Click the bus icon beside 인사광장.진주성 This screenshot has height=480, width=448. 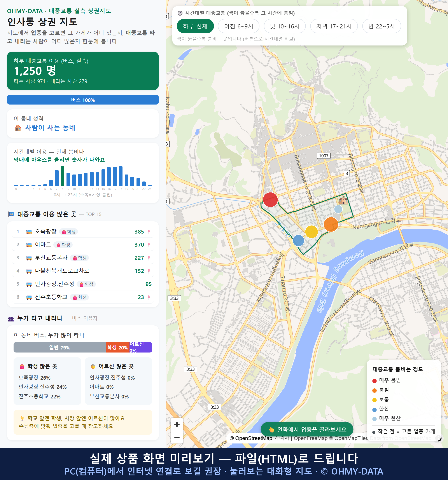[x=29, y=284]
